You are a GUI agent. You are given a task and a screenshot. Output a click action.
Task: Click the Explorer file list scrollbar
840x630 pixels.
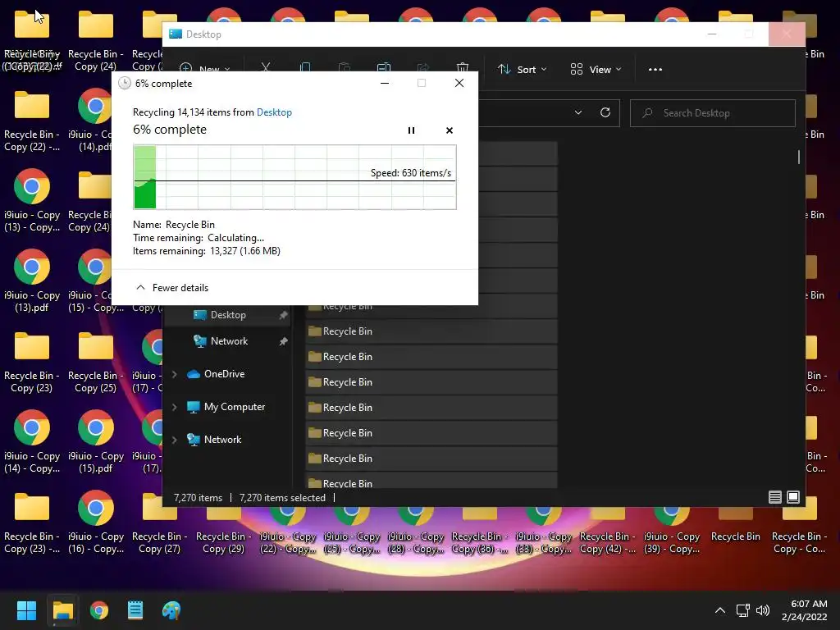(x=799, y=157)
